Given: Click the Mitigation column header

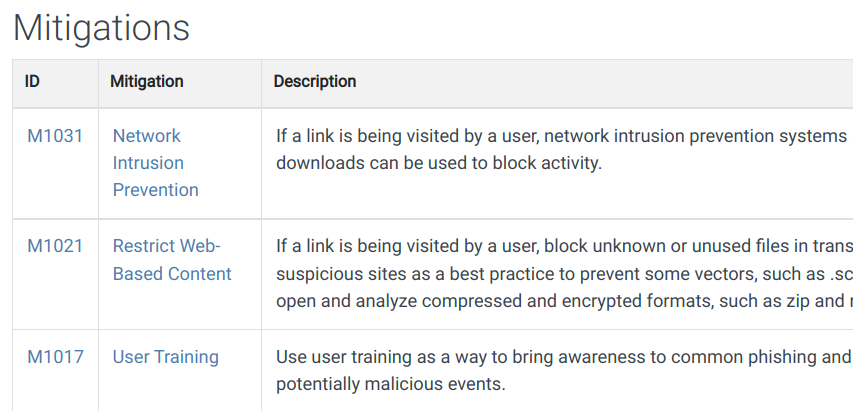Looking at the screenshot, I should click(147, 82).
